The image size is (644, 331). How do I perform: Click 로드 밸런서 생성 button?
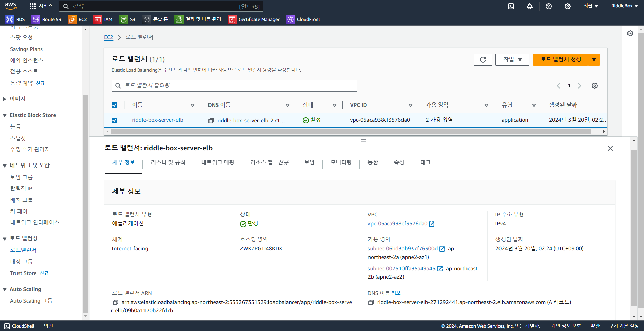tap(560, 60)
